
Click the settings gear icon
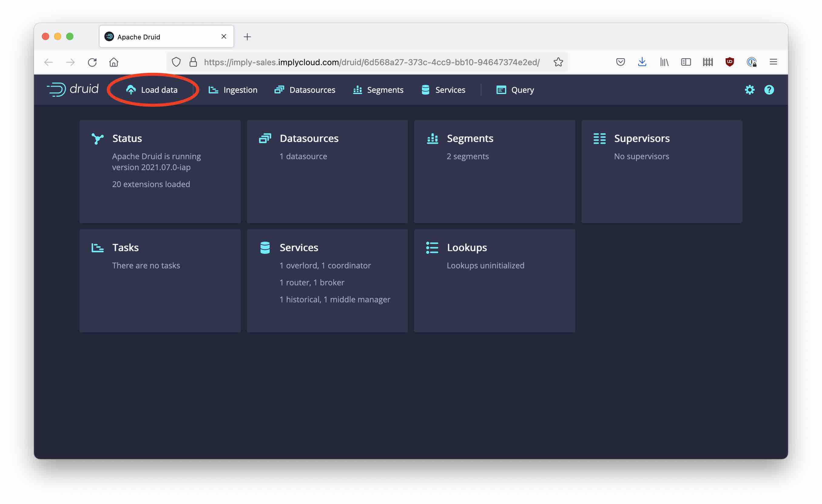[750, 89]
